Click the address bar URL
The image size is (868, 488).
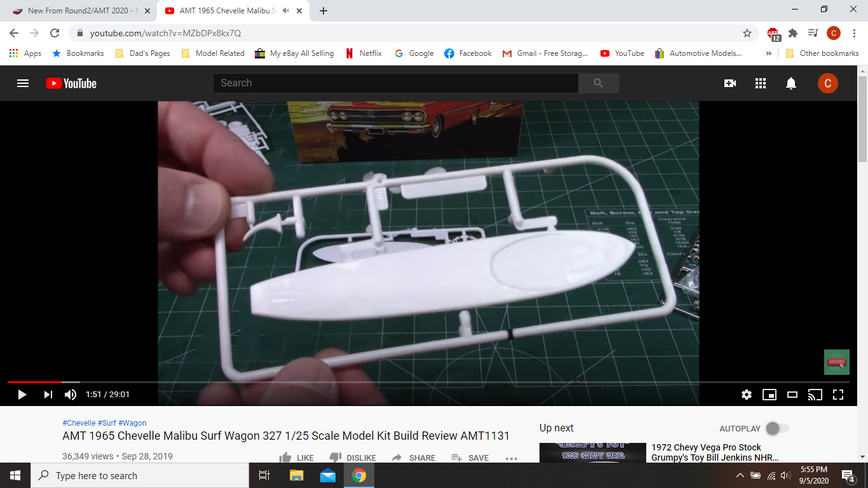(x=165, y=33)
